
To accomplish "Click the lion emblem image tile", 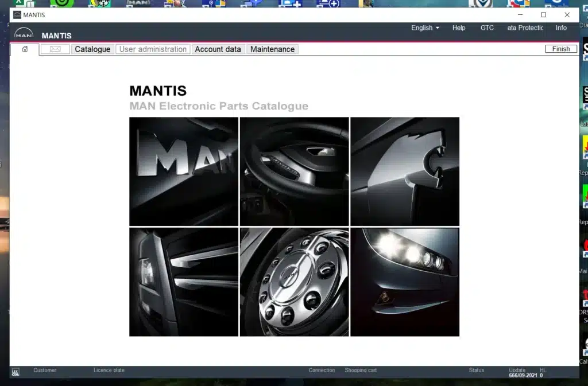I will click(x=405, y=171).
